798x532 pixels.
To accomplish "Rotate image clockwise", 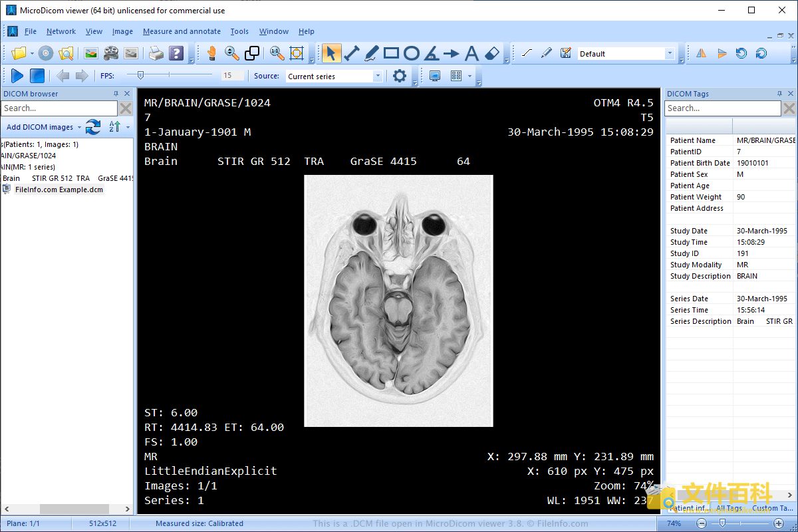I will [x=761, y=53].
